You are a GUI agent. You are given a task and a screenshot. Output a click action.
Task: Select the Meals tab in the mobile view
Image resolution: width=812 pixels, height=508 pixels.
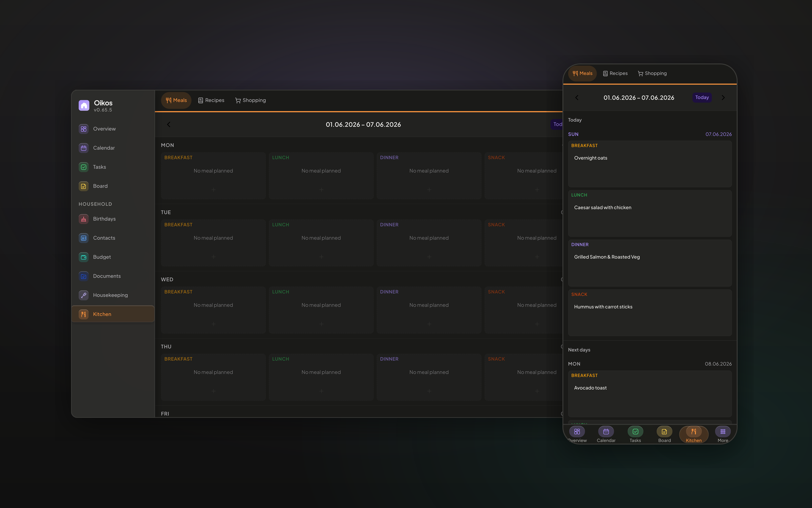point(582,74)
